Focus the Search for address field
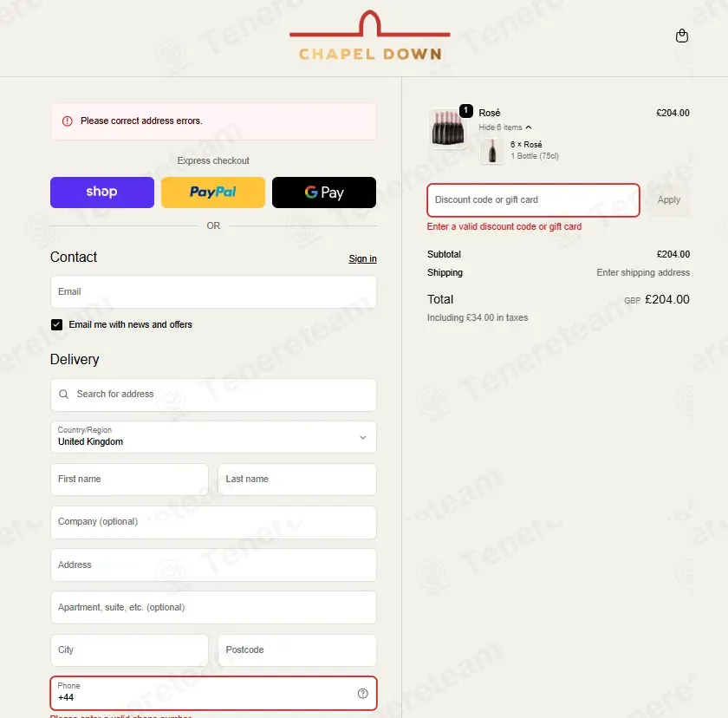728x718 pixels. 213,395
